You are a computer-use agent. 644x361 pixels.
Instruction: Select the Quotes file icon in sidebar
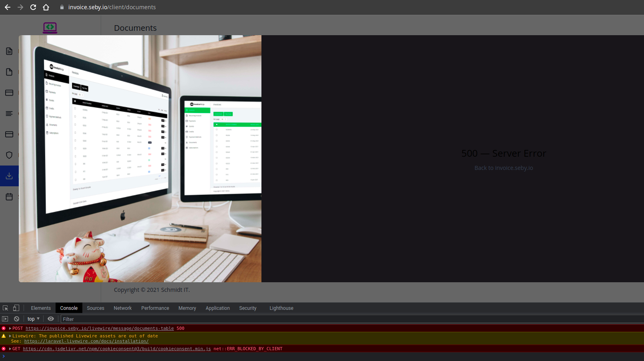coord(9,72)
